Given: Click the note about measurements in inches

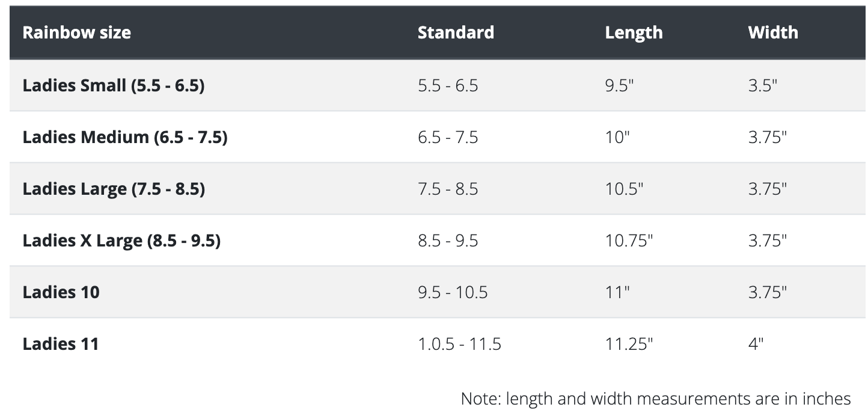Looking at the screenshot, I should [656, 399].
